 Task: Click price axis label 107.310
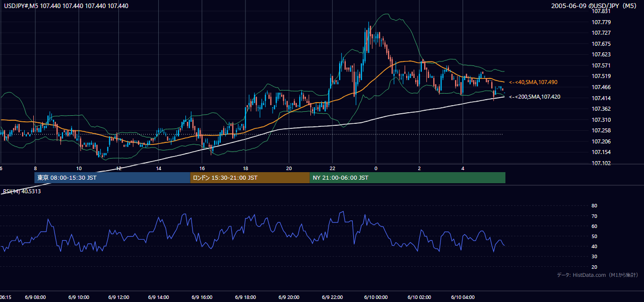tap(601, 120)
